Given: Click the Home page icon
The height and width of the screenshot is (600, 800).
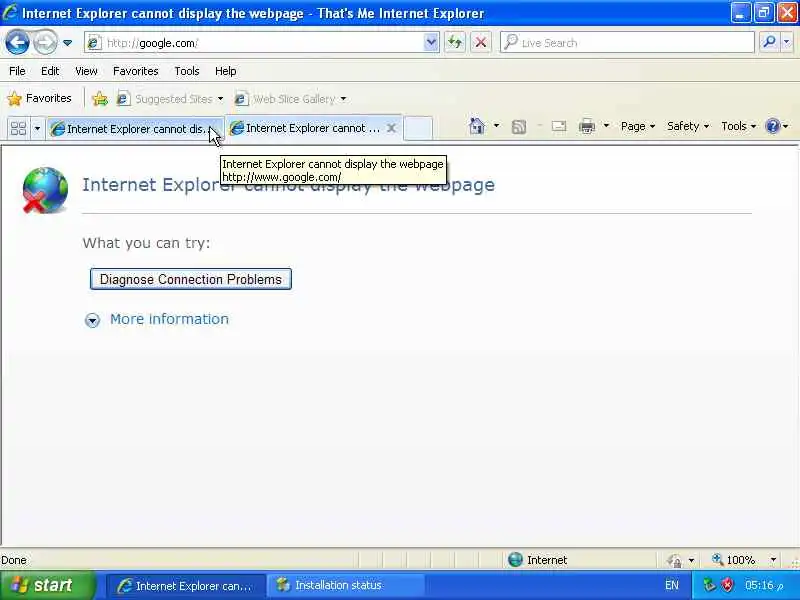Looking at the screenshot, I should (x=477, y=126).
